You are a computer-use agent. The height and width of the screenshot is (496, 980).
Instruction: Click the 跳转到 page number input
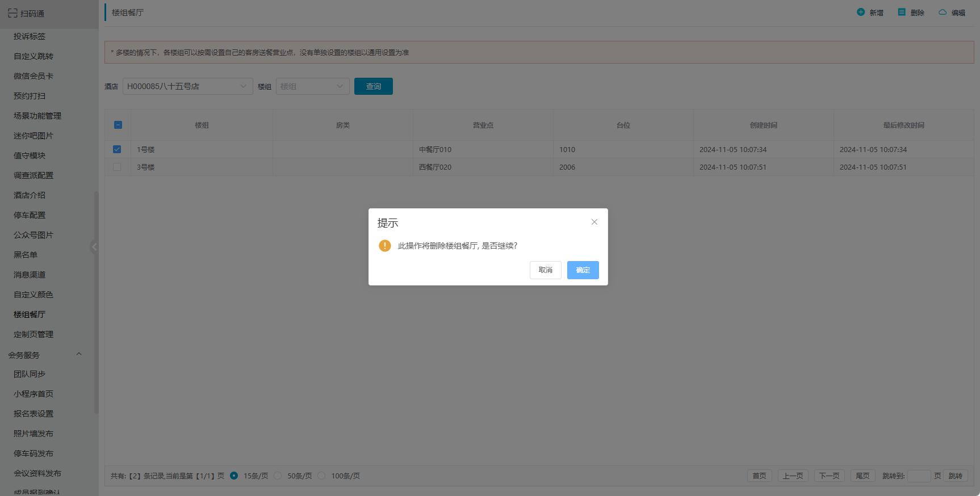click(x=918, y=476)
